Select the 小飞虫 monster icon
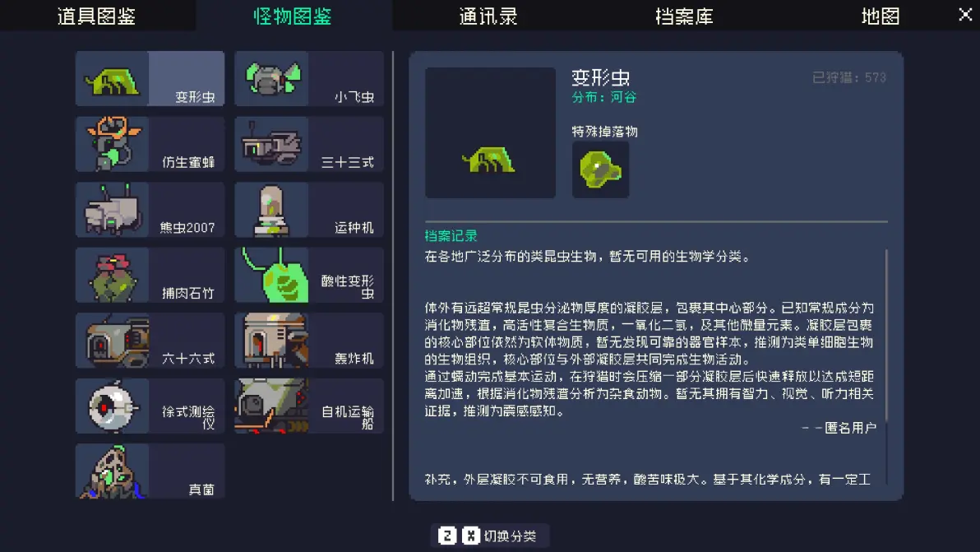 pyautogui.click(x=272, y=79)
